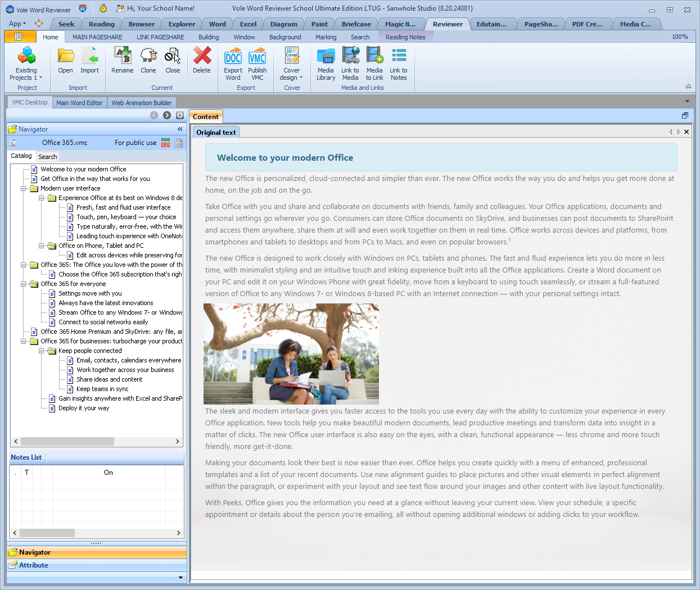Collapse the ribbon with the up arrow
The image size is (700, 590).
point(688,87)
